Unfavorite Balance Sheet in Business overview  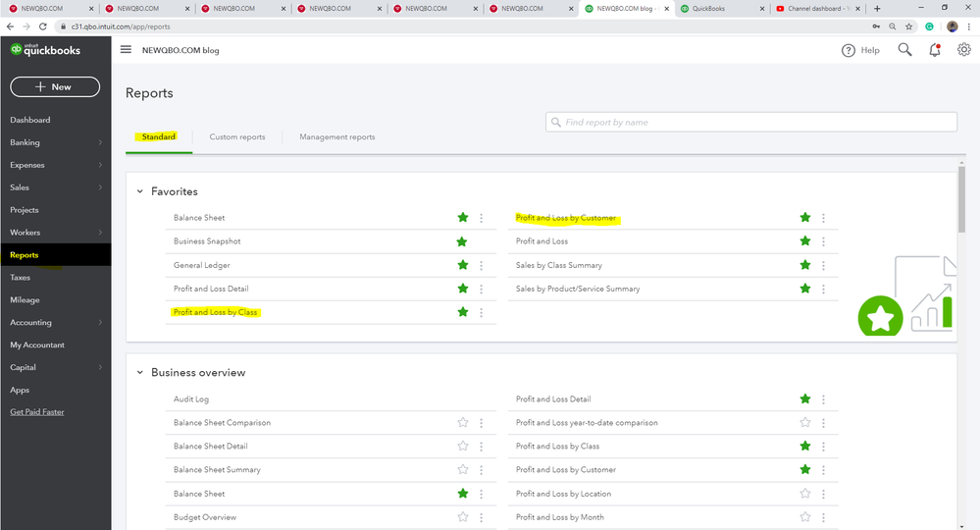tap(463, 494)
